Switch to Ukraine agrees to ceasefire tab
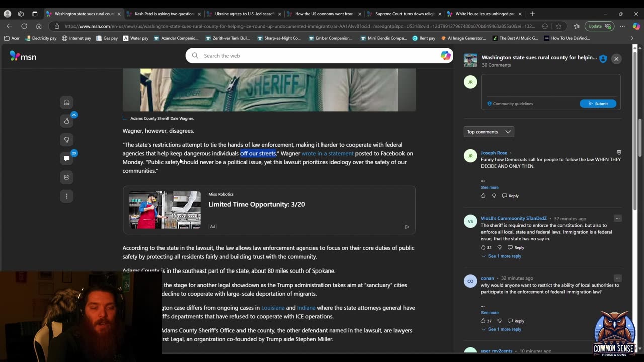This screenshot has width=644, height=362. pos(244,14)
